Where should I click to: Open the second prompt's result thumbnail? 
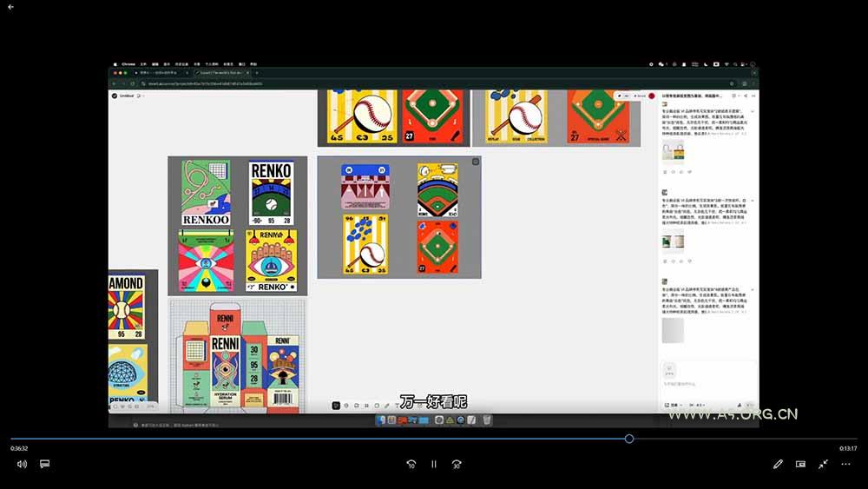(674, 241)
